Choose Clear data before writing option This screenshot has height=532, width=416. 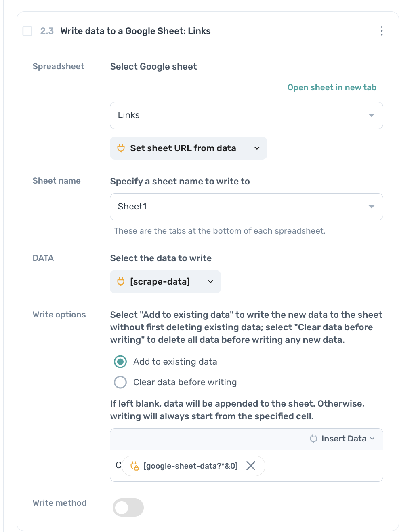coord(120,382)
